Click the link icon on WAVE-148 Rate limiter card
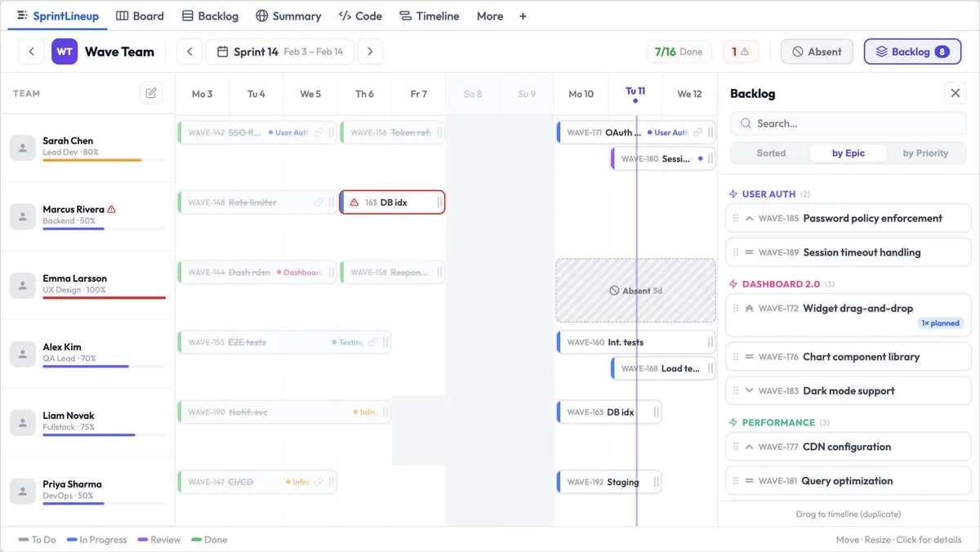The width and height of the screenshot is (980, 552). 319,203
